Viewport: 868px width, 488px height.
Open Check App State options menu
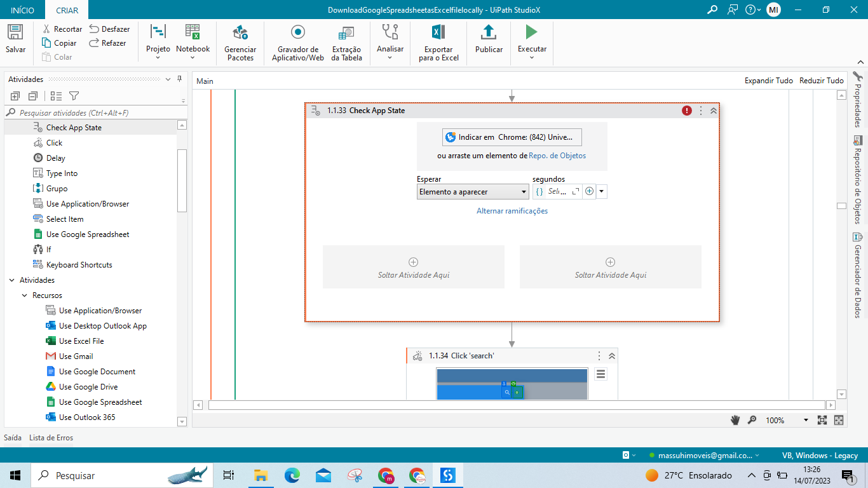(x=701, y=111)
